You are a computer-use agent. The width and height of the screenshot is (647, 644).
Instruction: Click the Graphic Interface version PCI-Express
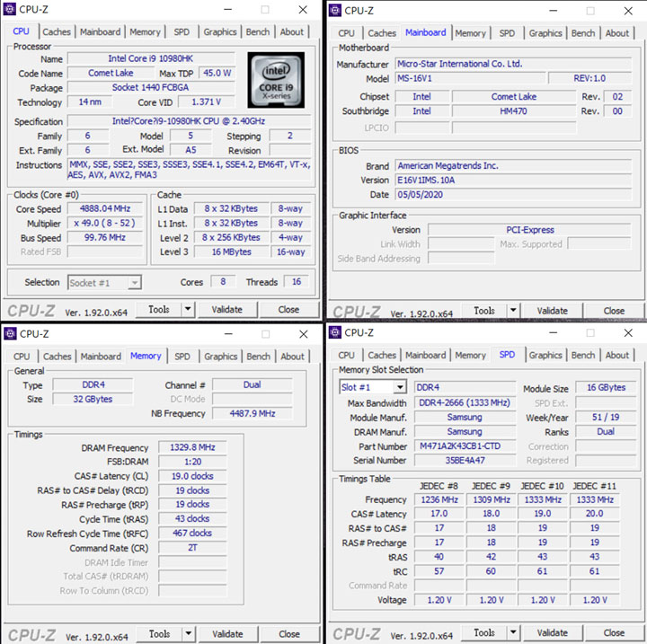530,230
